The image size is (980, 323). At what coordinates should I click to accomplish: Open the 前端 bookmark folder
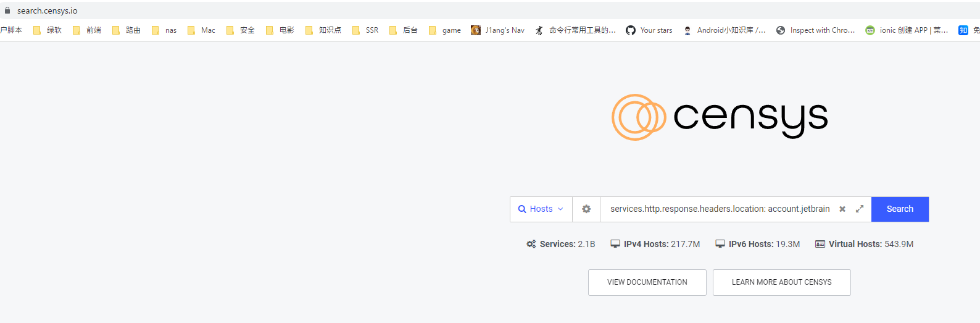point(87,30)
